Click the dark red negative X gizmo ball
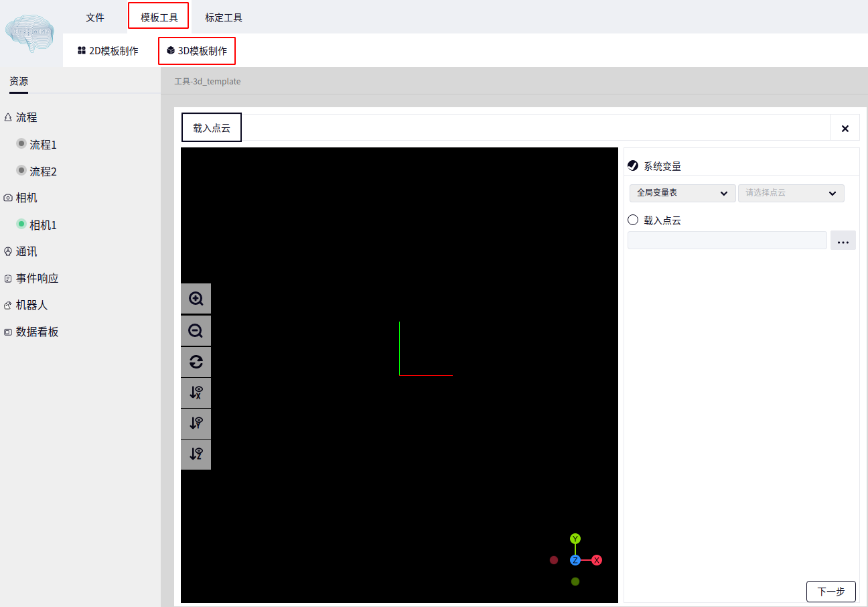Image resolution: width=868 pixels, height=607 pixels. pyautogui.click(x=554, y=560)
